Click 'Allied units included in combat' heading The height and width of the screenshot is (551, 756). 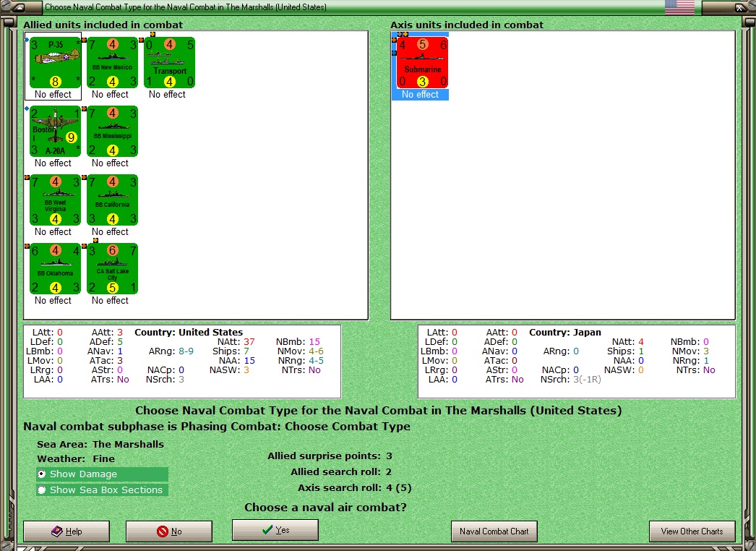pyautogui.click(x=103, y=25)
